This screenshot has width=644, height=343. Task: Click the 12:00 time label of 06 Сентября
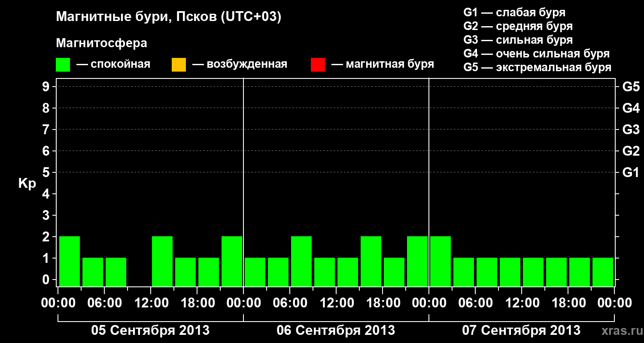337,303
